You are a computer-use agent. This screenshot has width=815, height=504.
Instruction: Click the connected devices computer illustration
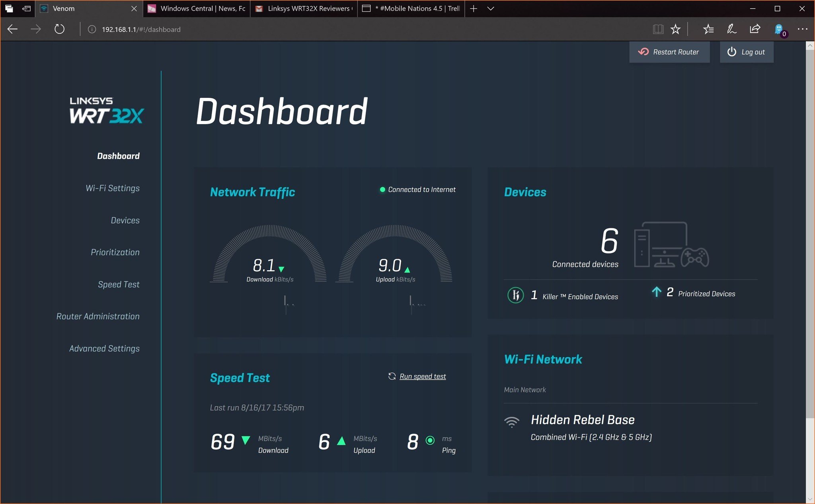671,245
